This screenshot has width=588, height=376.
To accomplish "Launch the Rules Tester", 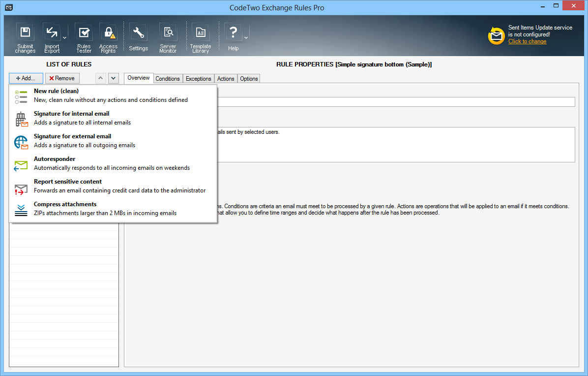I will 84,37.
